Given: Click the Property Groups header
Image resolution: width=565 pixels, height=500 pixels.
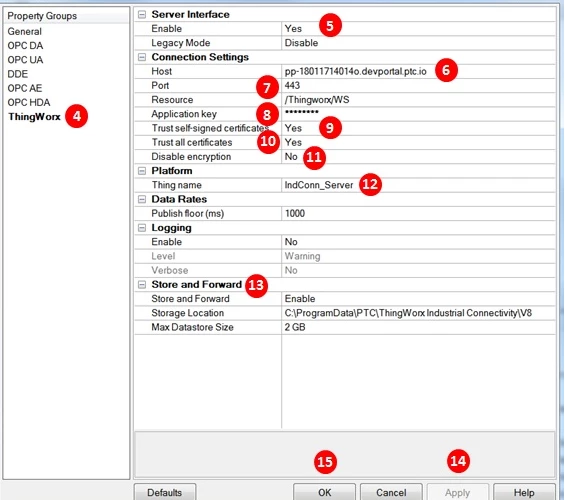Looking at the screenshot, I should point(42,16).
